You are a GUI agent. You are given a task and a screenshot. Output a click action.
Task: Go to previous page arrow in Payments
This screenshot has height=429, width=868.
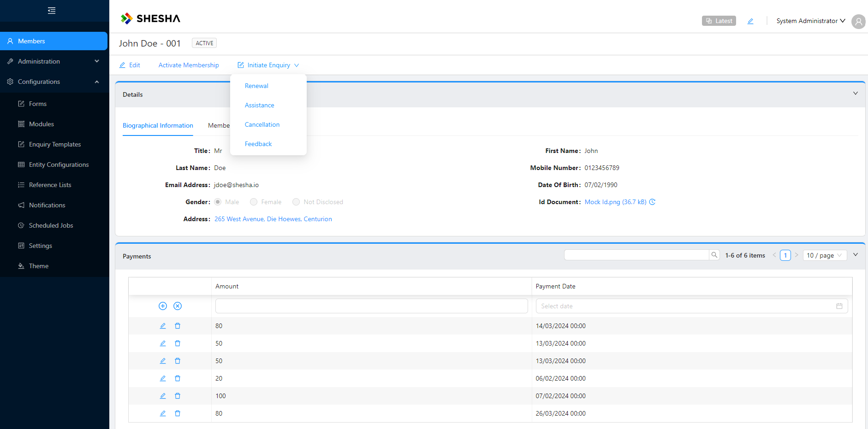click(x=774, y=255)
